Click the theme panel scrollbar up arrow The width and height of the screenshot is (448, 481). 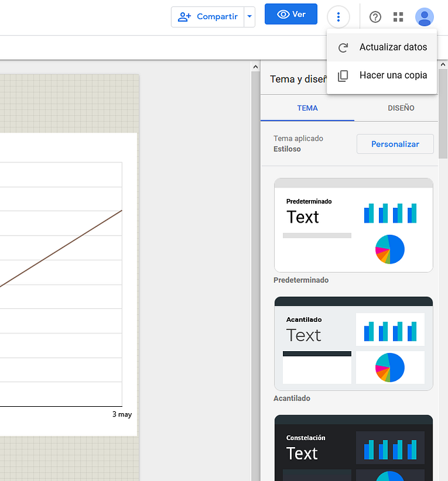(x=443, y=65)
